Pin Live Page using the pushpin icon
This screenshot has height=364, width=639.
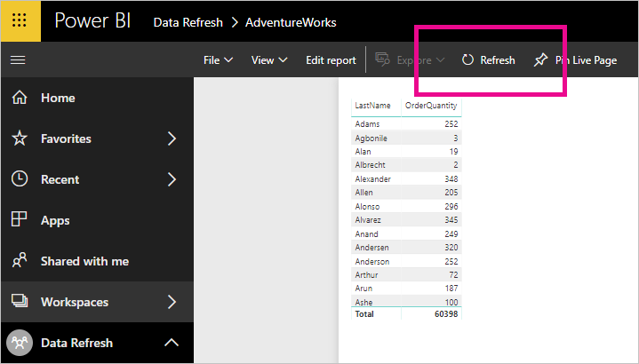point(540,59)
